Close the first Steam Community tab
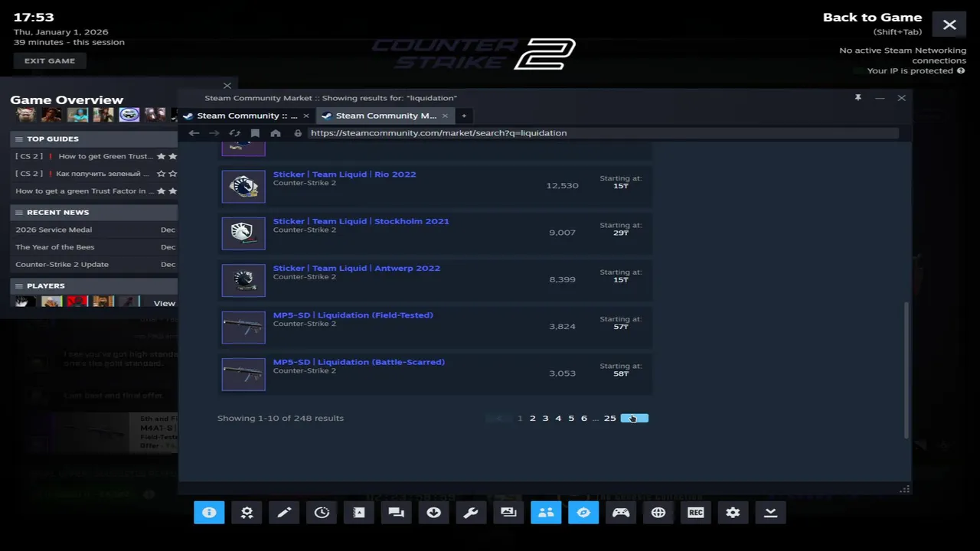Screen dimensions: 980x551 [x=305, y=116]
